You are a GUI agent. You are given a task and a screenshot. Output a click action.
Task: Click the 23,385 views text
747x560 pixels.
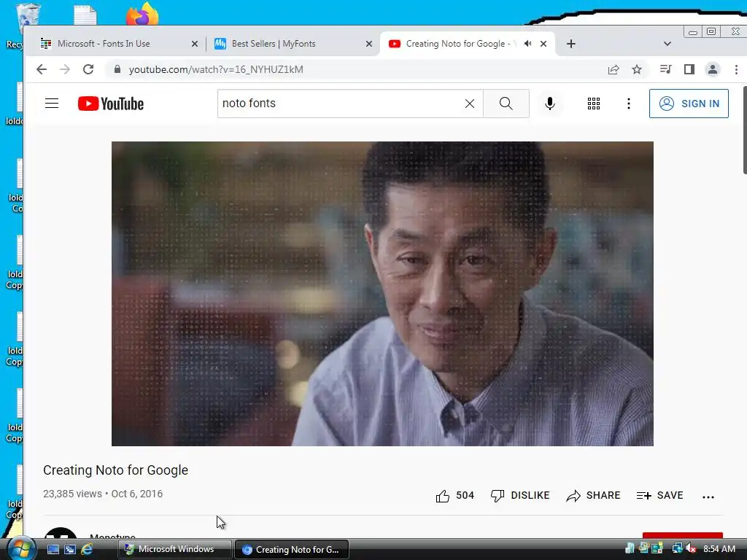tap(72, 494)
